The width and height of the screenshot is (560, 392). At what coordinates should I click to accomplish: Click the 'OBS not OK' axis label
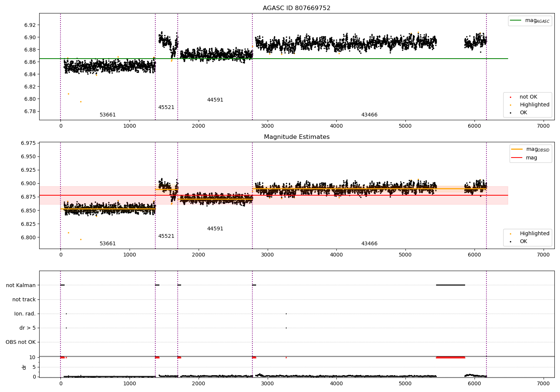pyautogui.click(x=21, y=342)
